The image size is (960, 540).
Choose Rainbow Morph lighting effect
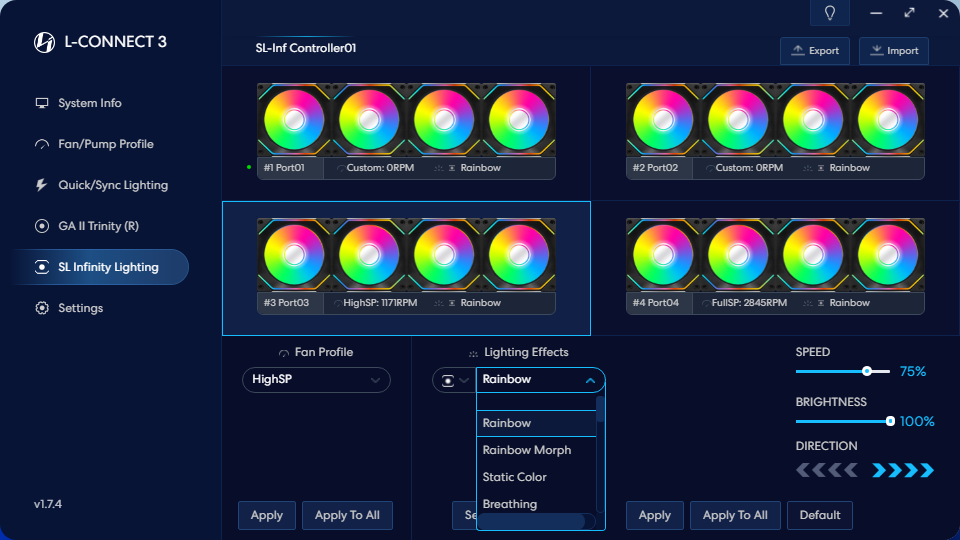pos(536,450)
